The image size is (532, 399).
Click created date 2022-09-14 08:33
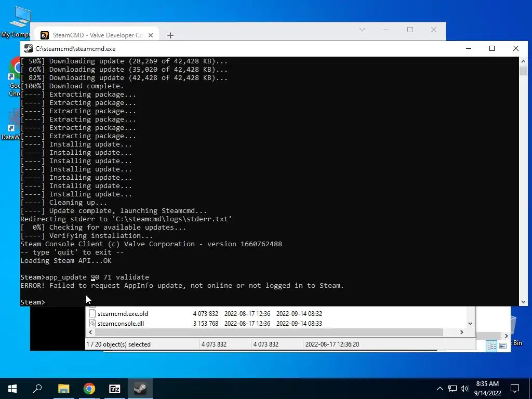pyautogui.click(x=299, y=323)
